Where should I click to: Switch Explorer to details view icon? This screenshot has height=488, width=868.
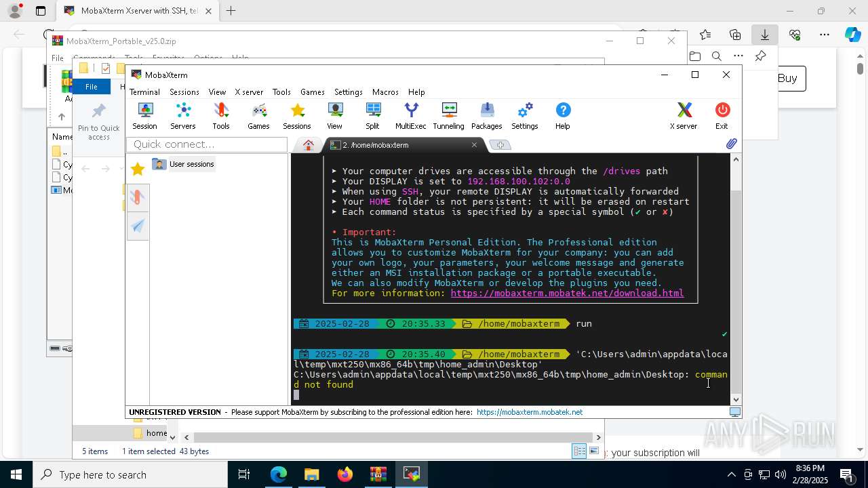click(579, 451)
